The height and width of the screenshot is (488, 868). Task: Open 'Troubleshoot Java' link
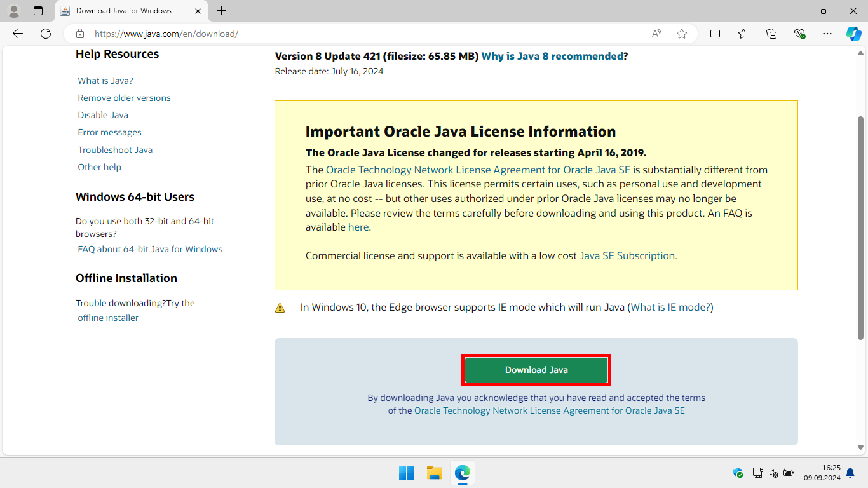[115, 150]
